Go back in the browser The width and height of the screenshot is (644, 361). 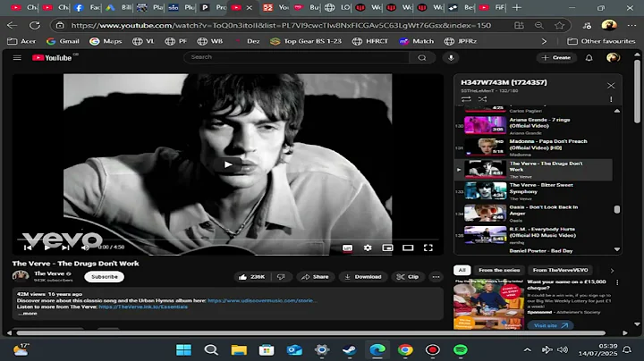click(12, 25)
